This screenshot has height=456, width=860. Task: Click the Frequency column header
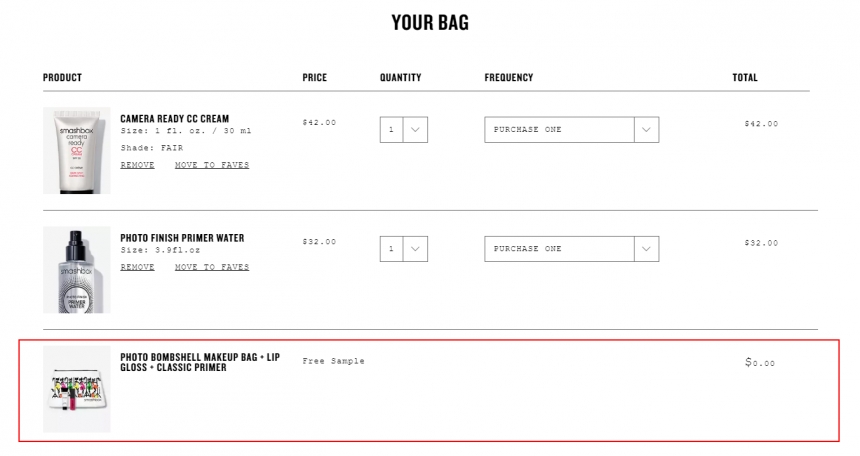(508, 78)
